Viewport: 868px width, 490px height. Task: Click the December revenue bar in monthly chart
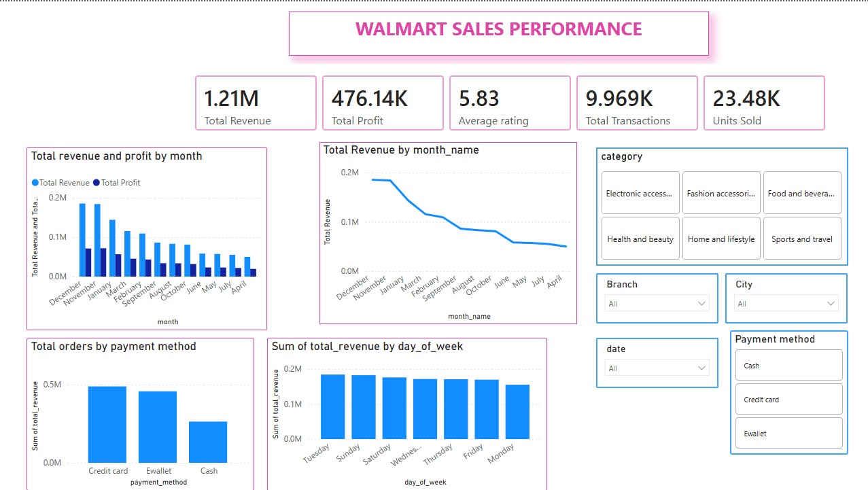coord(82,240)
